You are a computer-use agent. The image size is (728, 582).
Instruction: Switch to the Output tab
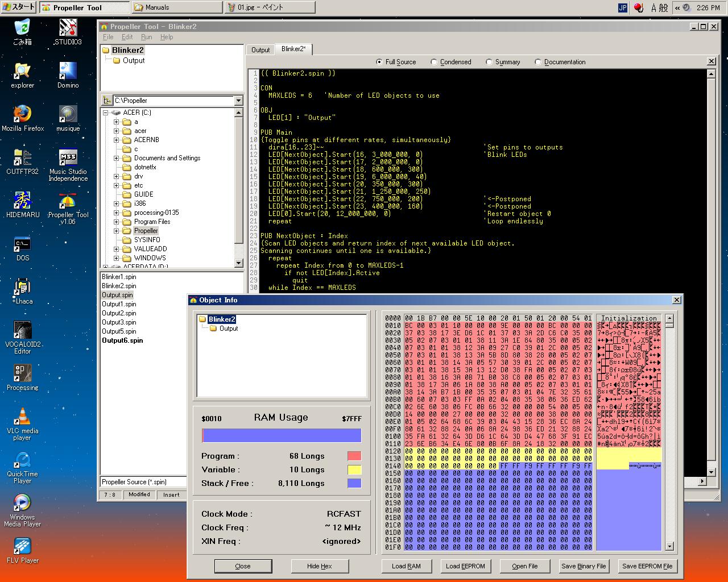pos(260,50)
